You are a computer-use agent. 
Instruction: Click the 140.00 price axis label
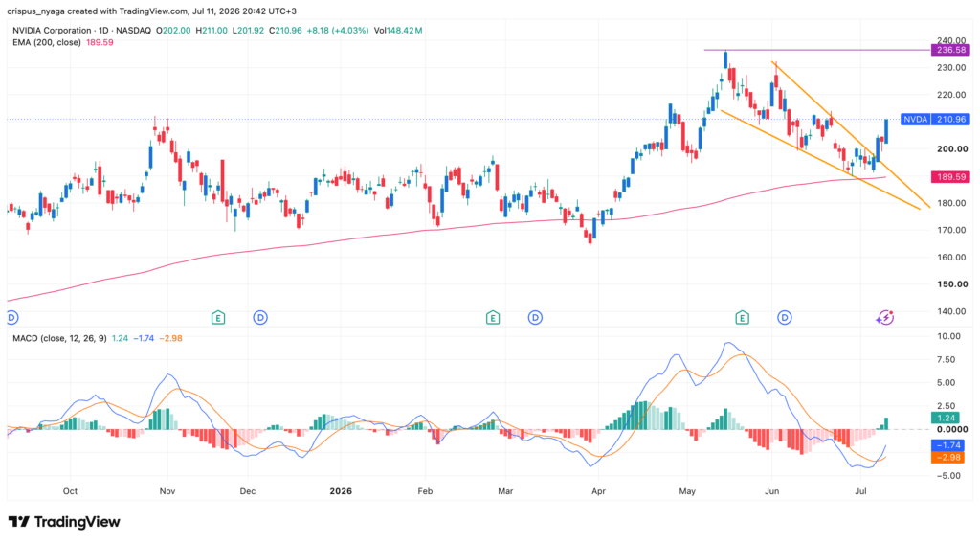951,311
